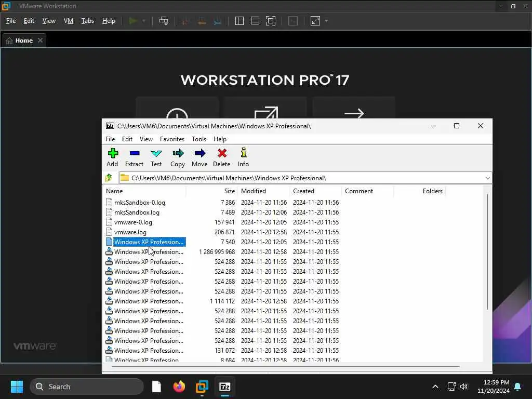Sort file list by Name column
Screen dimensions: 532x399
point(145,191)
